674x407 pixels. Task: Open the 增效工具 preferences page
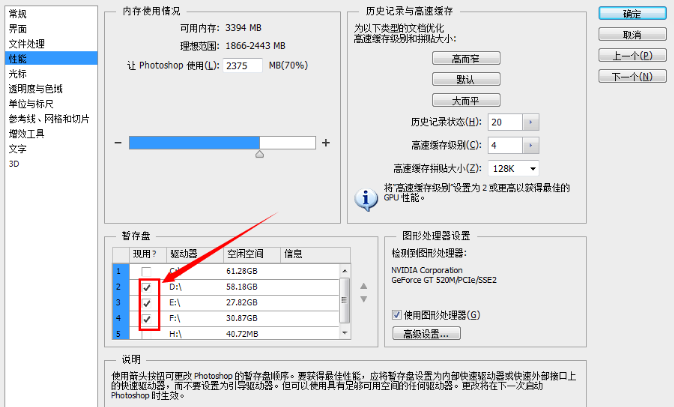(x=27, y=133)
